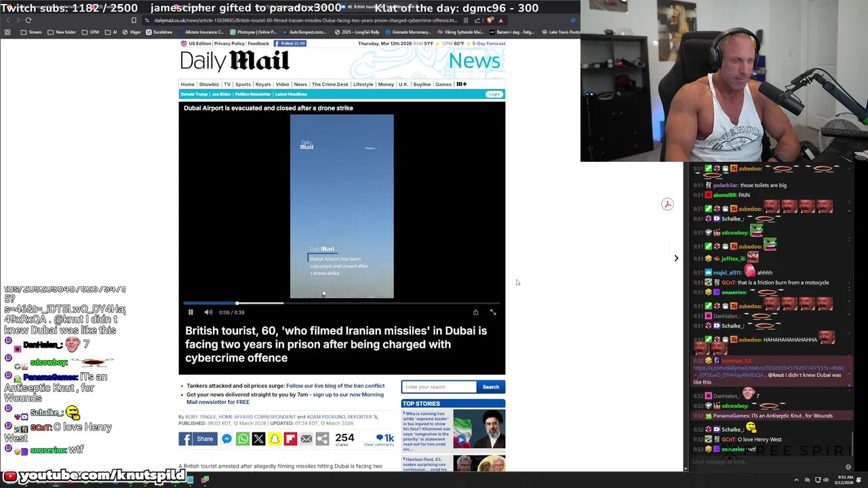Follow the live blog of the Iran conflict
This screenshot has width=868, height=488.
335,386
